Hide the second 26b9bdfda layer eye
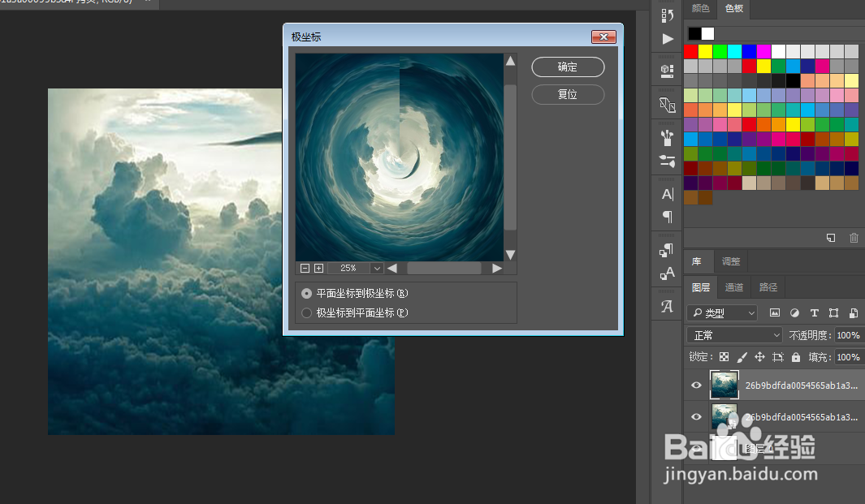The height and width of the screenshot is (504, 865). [x=696, y=416]
